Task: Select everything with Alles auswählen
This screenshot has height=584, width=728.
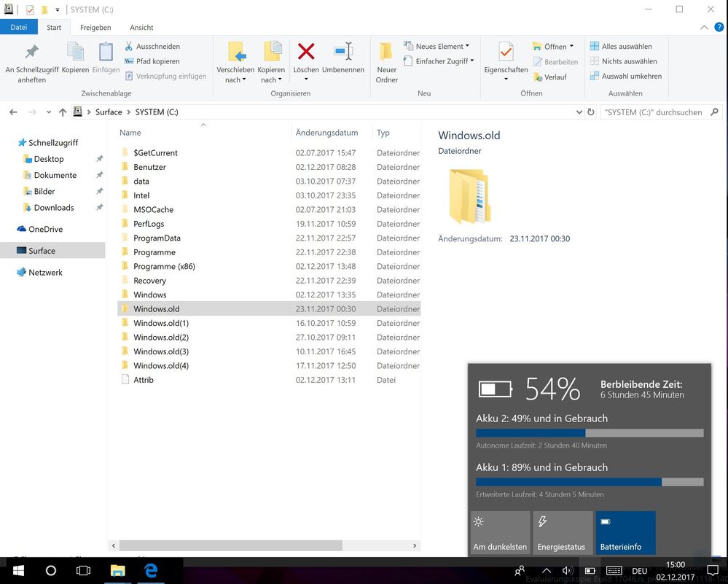Action: tap(621, 47)
